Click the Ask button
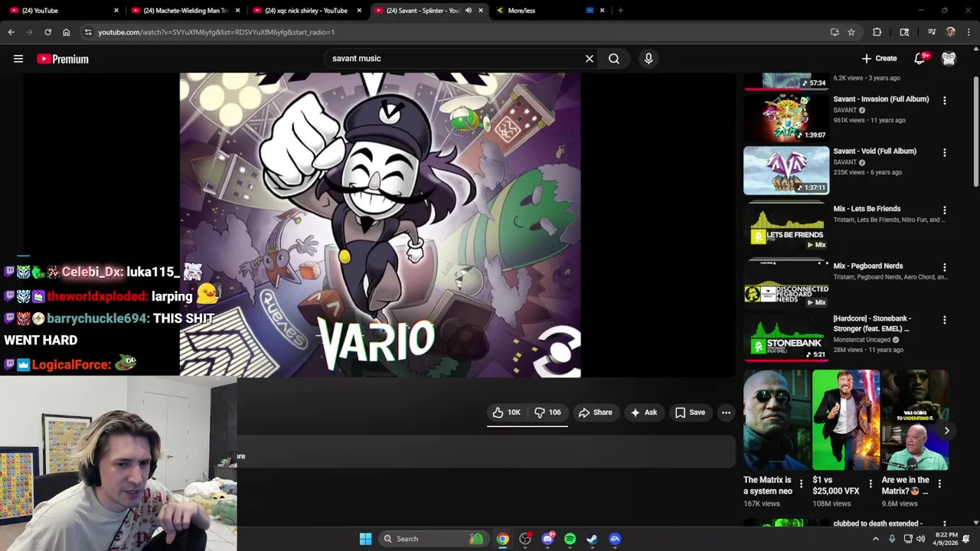Image resolution: width=980 pixels, height=551 pixels. [x=643, y=412]
